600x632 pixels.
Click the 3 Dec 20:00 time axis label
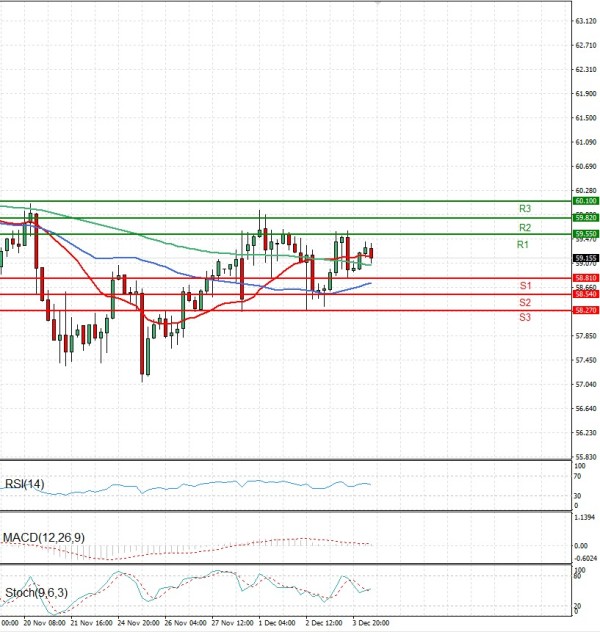tap(370, 621)
